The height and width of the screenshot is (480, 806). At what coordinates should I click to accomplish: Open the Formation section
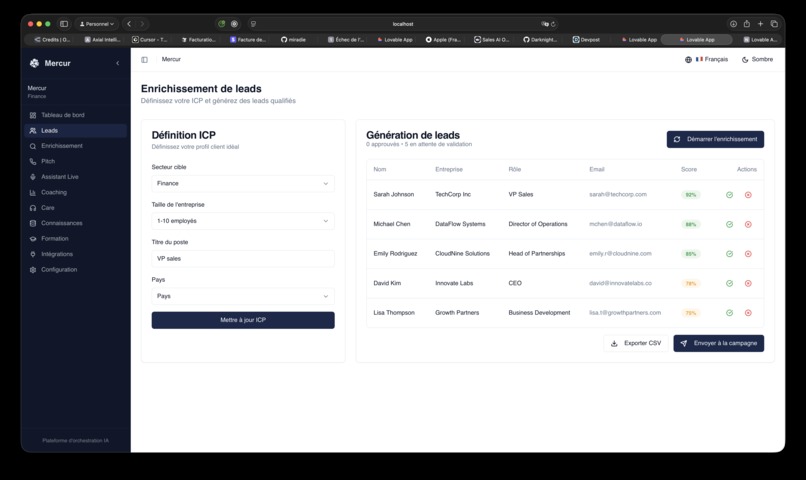point(76,238)
